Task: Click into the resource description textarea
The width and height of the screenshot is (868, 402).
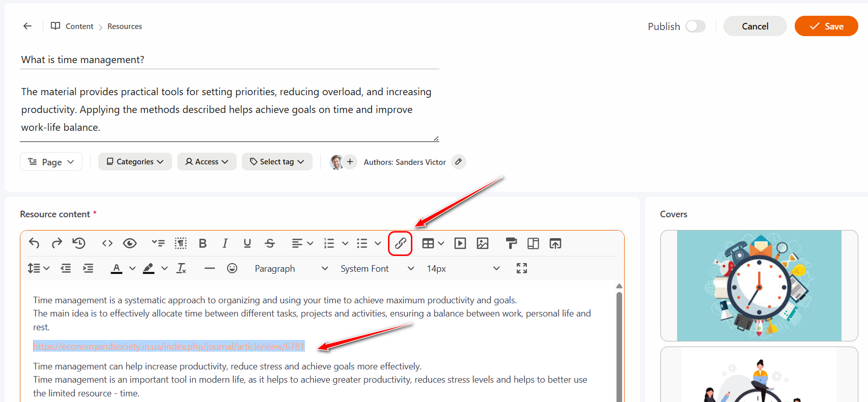Action: [230, 109]
